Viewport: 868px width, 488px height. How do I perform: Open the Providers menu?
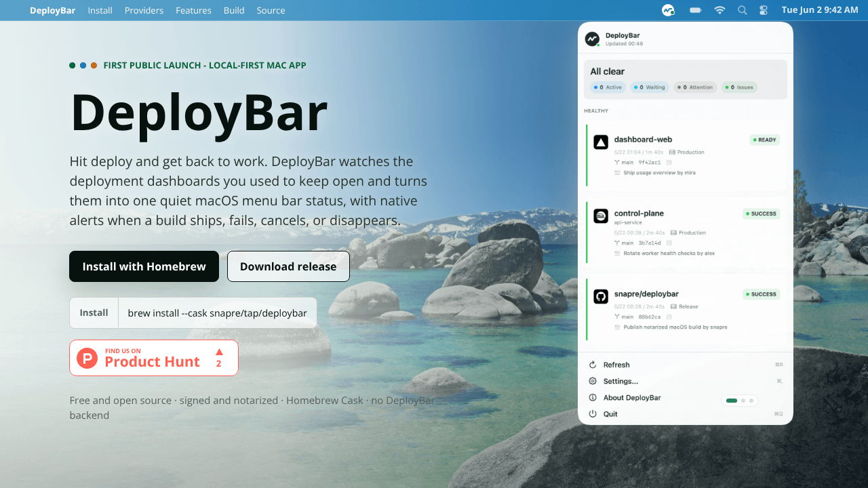coord(144,10)
